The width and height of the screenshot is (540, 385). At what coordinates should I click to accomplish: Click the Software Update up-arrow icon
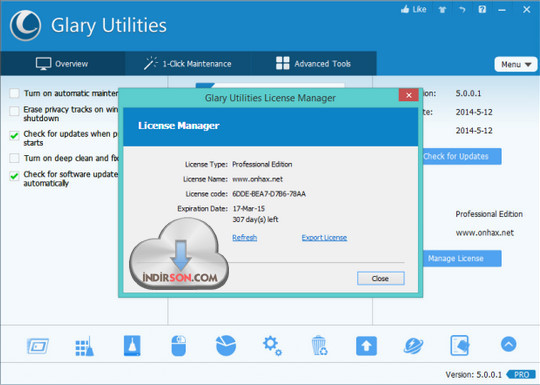(x=366, y=346)
